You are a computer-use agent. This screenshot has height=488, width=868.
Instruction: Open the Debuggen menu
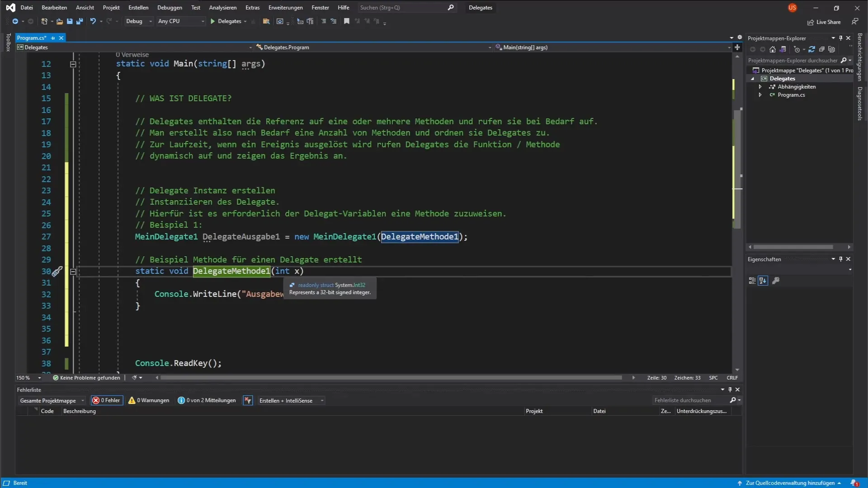pos(170,8)
